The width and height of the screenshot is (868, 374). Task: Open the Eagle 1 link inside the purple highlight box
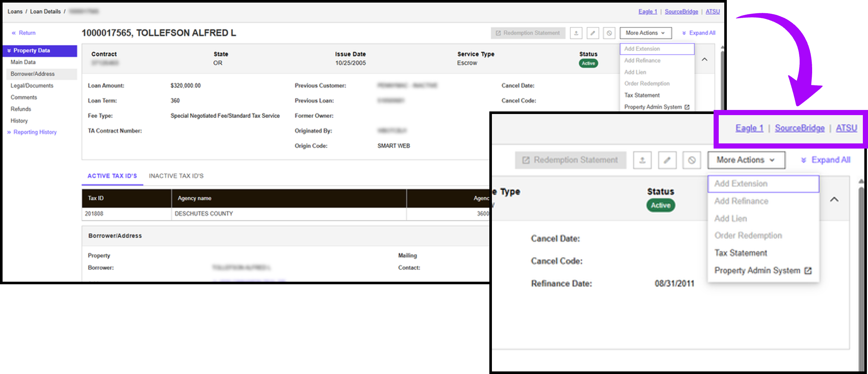click(x=749, y=128)
